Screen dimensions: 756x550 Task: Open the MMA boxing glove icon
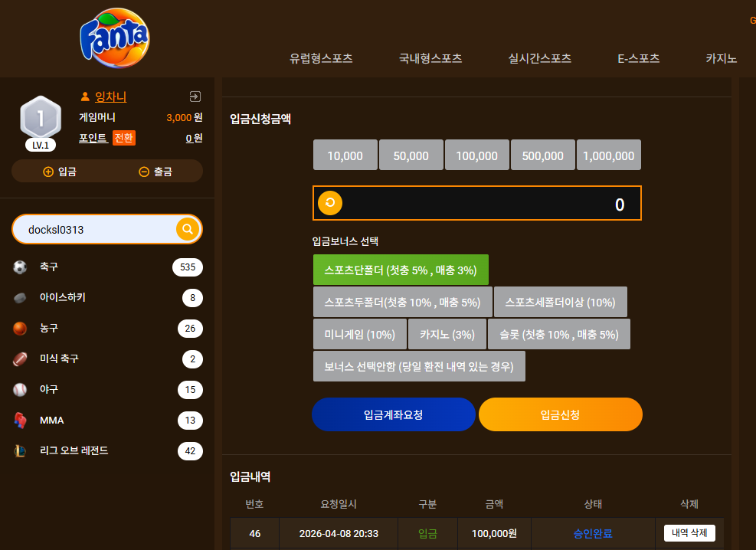tap(20, 421)
